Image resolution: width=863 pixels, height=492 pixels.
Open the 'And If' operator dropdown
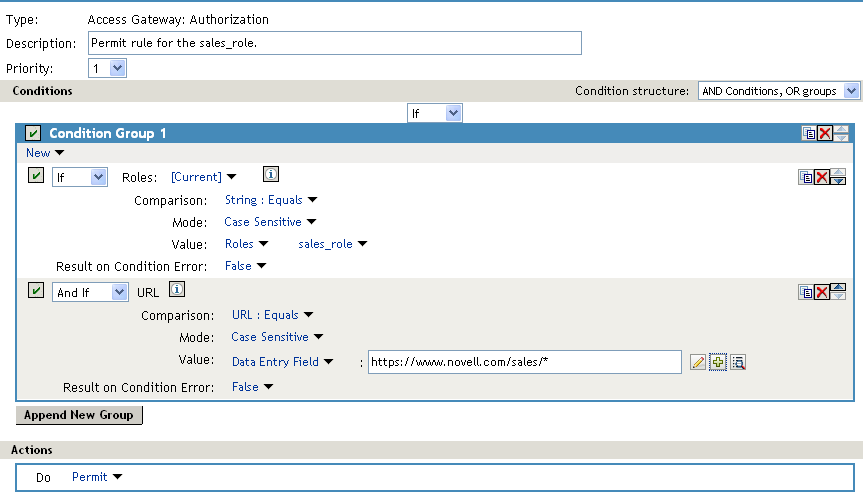point(90,292)
